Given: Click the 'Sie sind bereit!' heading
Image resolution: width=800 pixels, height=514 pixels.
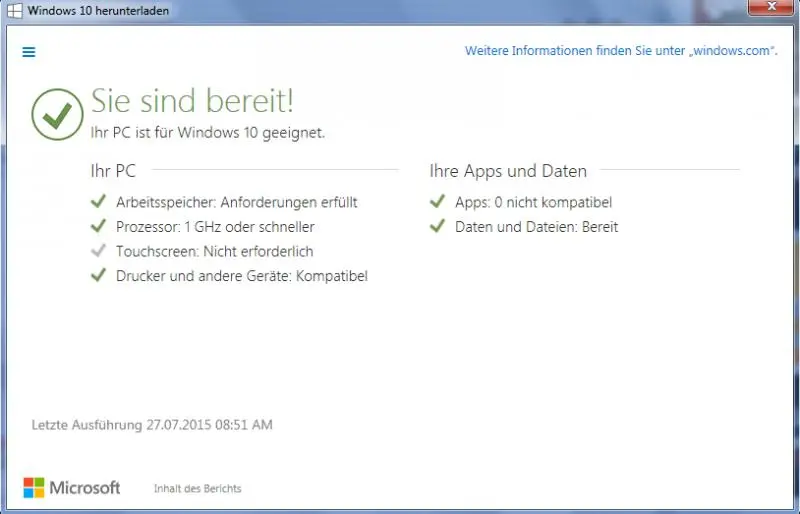Looking at the screenshot, I should [193, 100].
